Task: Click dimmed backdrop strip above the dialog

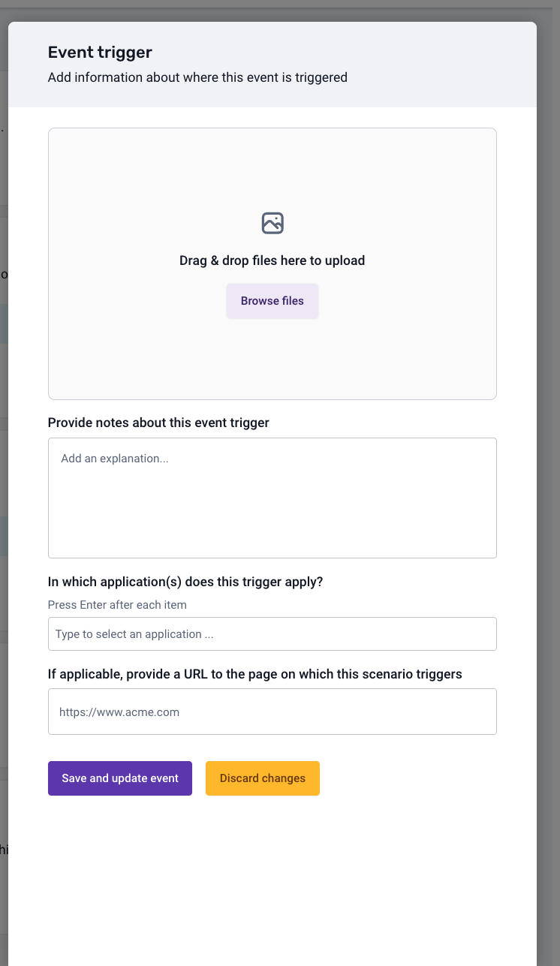Action: pos(280,13)
